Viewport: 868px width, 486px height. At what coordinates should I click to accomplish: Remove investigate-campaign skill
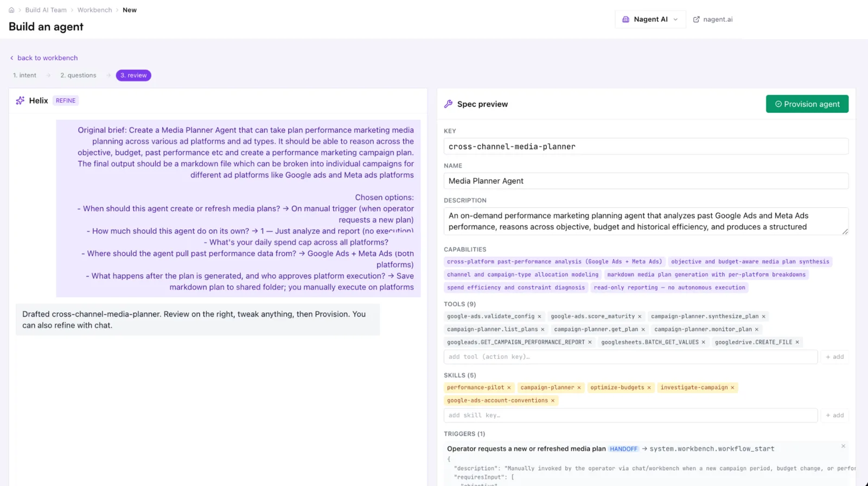coord(732,388)
